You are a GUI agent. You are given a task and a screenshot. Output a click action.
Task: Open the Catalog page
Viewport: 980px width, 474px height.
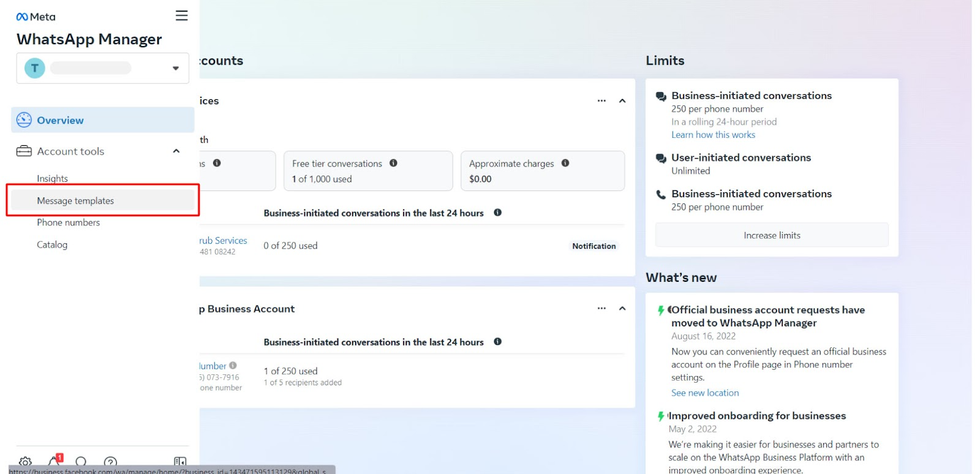[52, 244]
